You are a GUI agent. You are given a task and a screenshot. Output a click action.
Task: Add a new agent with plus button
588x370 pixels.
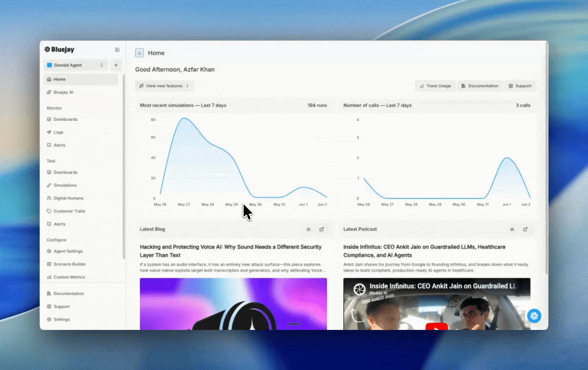(116, 65)
